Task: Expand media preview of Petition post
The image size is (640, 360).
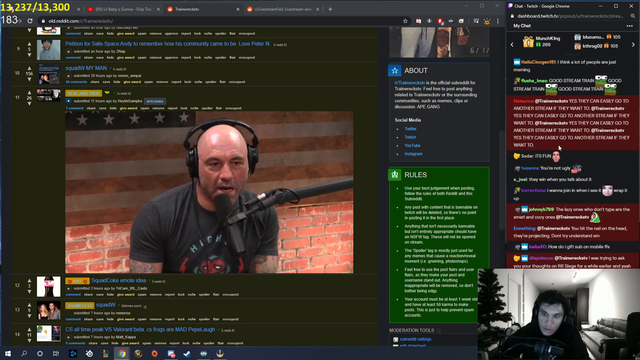Action: pyautogui.click(x=68, y=51)
